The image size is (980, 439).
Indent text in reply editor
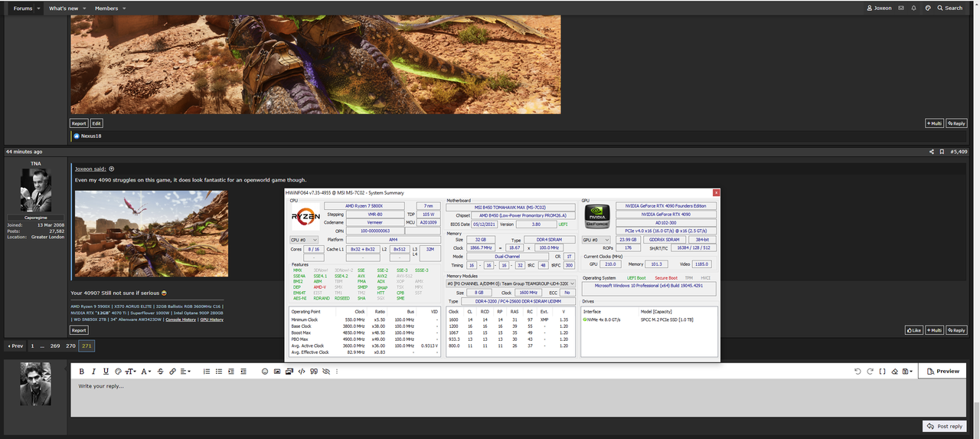tap(230, 371)
